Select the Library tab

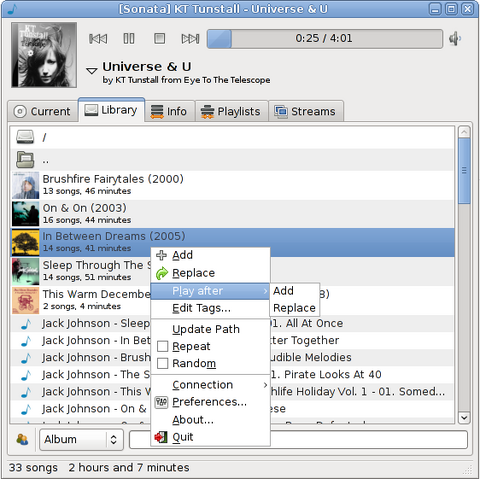[x=111, y=110]
